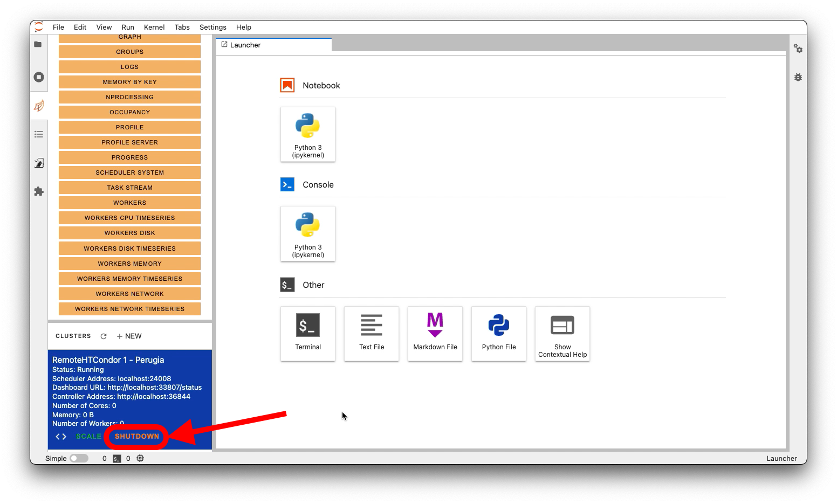
Task: Refresh the clusters list
Action: (x=104, y=336)
